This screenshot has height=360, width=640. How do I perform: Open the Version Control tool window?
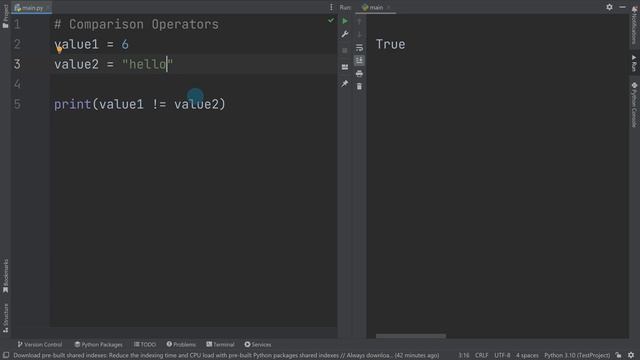pyautogui.click(x=40, y=344)
